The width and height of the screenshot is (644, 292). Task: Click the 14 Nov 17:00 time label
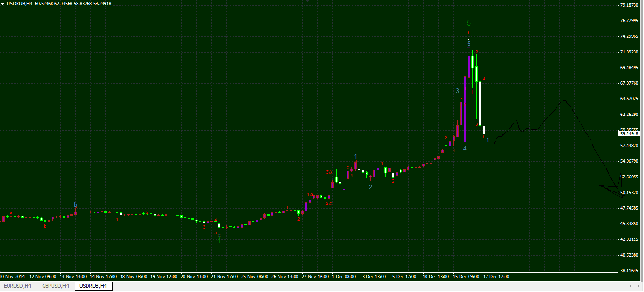103,276
